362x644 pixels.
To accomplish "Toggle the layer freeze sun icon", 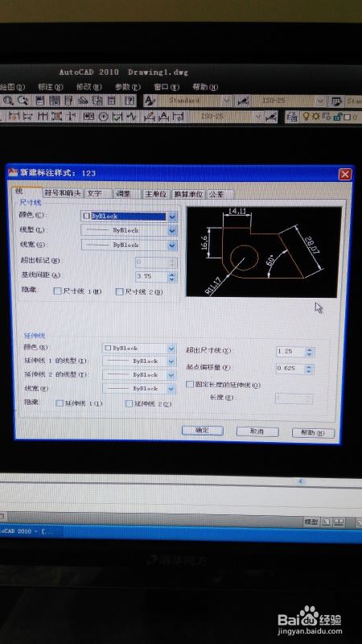I will [315, 117].
